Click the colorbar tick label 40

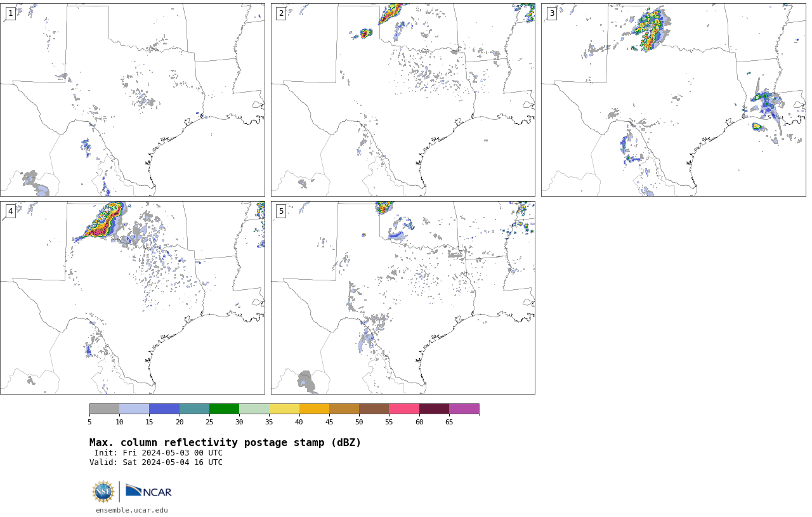pyautogui.click(x=299, y=422)
